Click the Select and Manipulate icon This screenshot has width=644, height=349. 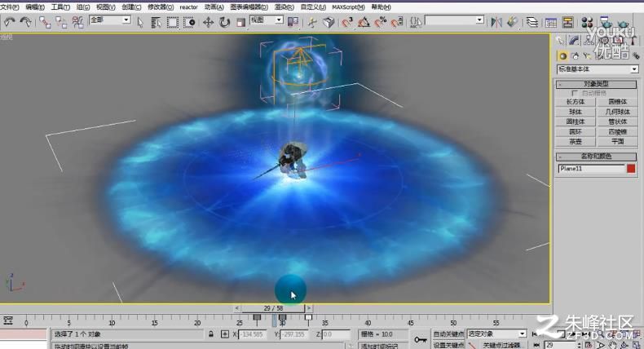pos(312,23)
